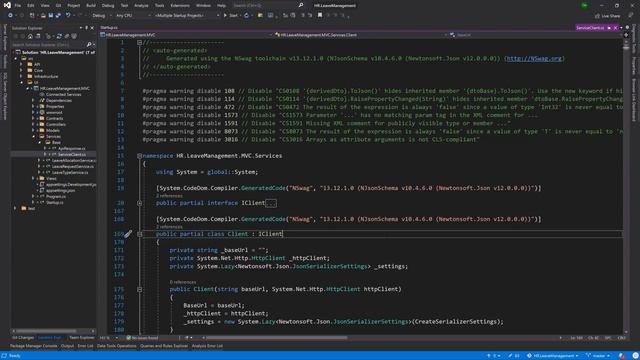The image size is (640, 360).
Task: Expand the Infrastructure folder
Action: pos(21,76)
